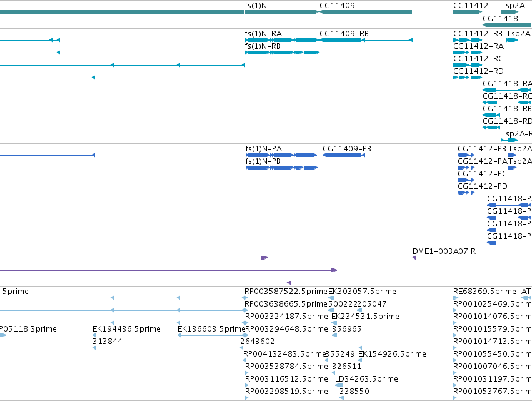The image size is (532, 401).
Task: Select transcript fs(1)N-RB
Action: coord(263,46)
